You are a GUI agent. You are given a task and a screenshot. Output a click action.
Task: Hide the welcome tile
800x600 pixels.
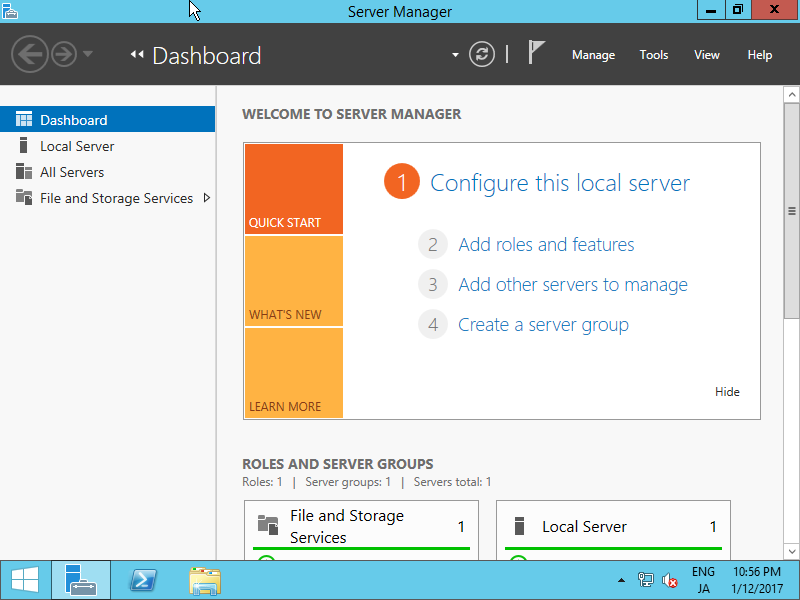pyautogui.click(x=727, y=392)
